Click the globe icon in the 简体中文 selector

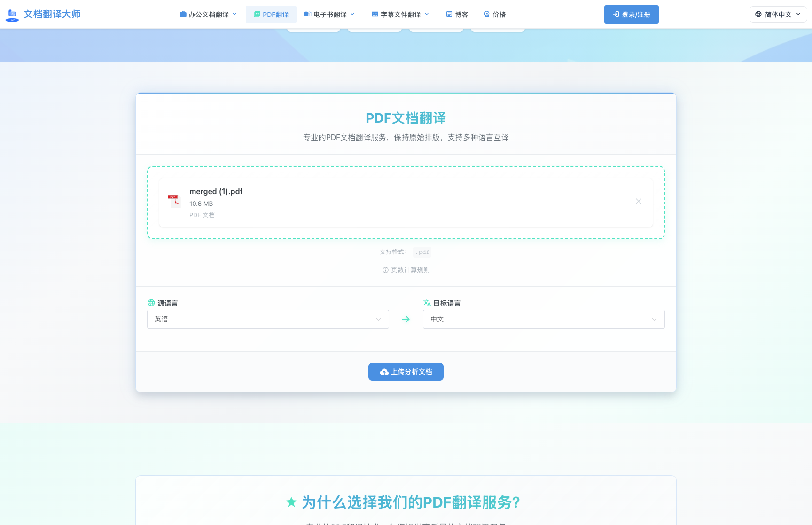click(758, 14)
